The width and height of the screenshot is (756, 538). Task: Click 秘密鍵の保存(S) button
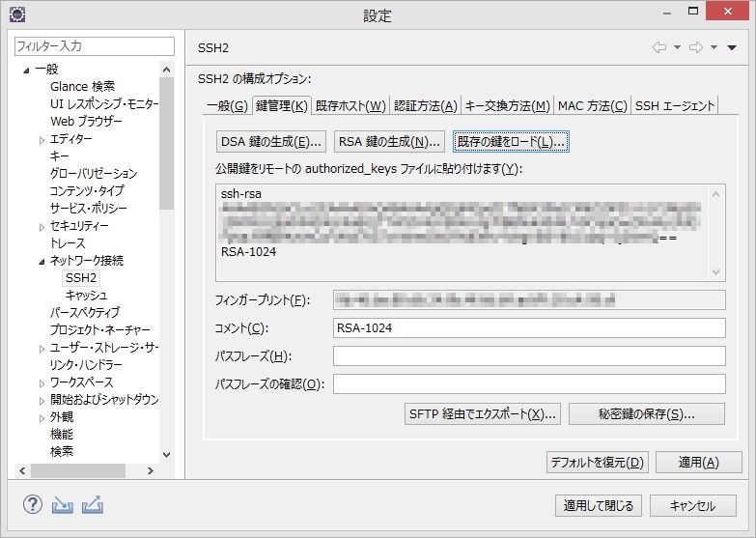[x=647, y=414]
